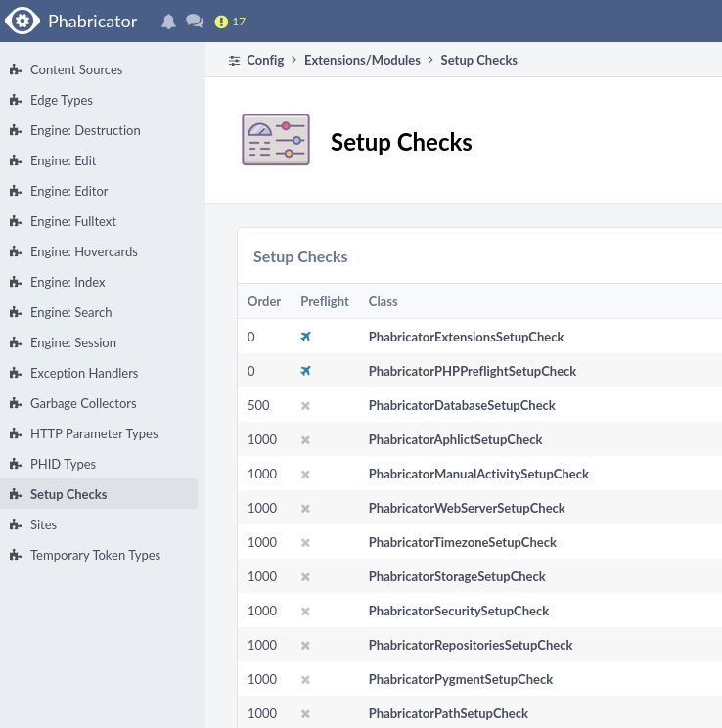Open the messages chat bubbles icon
Screen dimensions: 722x728
(x=195, y=22)
